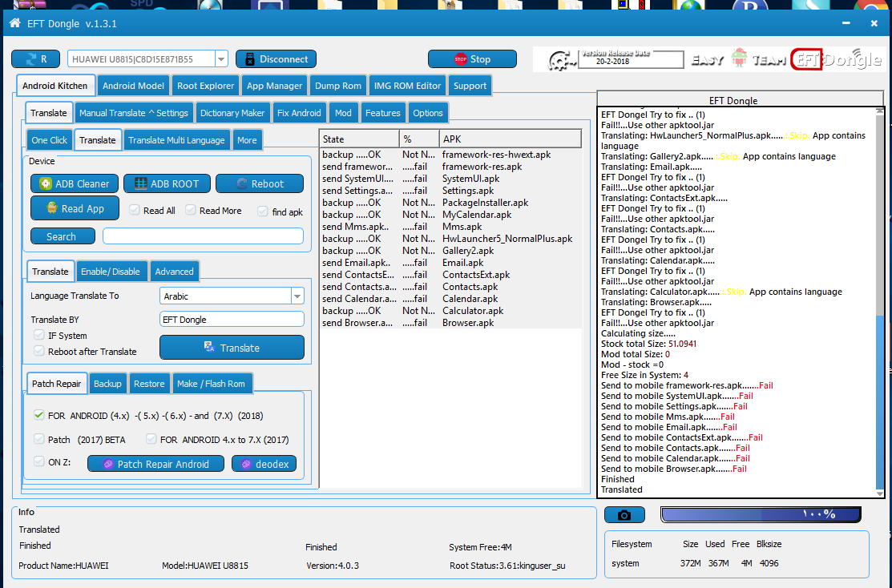Click the globe icon on desktop

[692, 6]
